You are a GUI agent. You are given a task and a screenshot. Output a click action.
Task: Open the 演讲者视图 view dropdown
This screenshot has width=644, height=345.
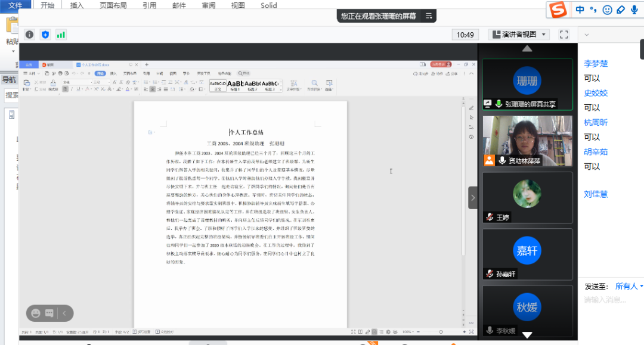[x=519, y=35]
